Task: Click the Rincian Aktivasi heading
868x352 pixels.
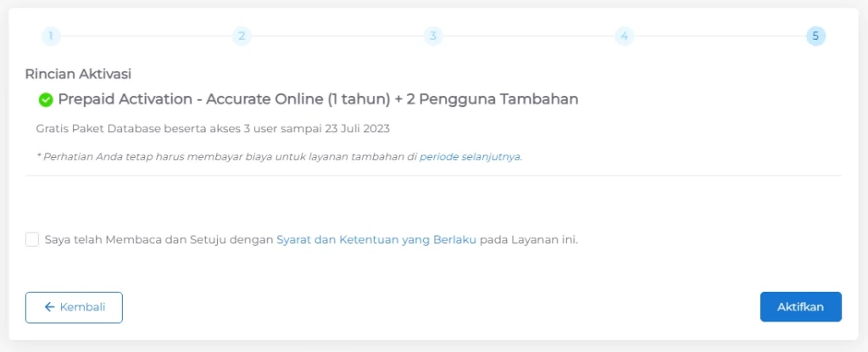Action: tap(78, 74)
